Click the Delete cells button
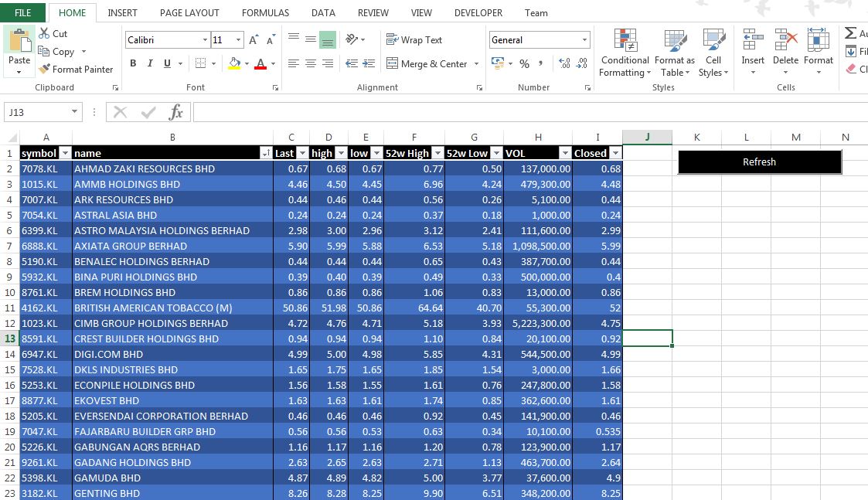 coord(785,52)
